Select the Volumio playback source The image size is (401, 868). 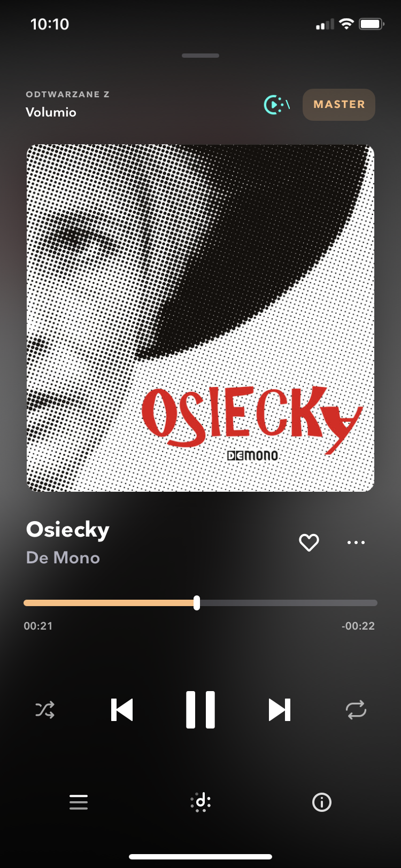coord(51,112)
